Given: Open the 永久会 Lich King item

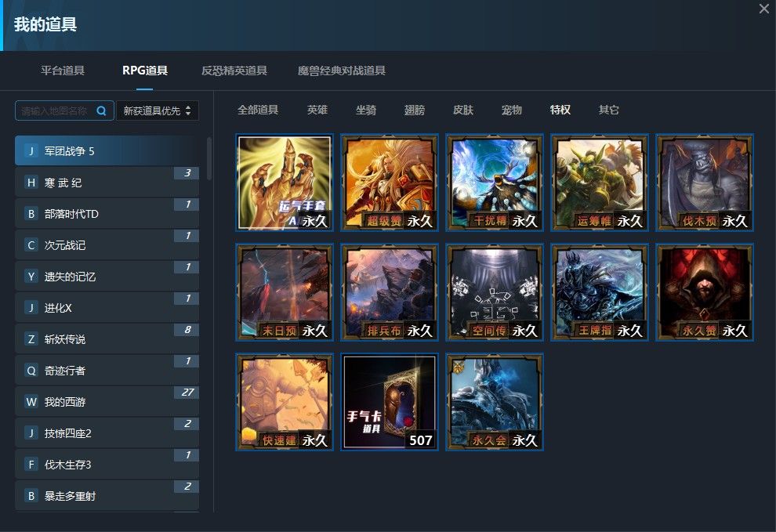Looking at the screenshot, I should click(494, 401).
